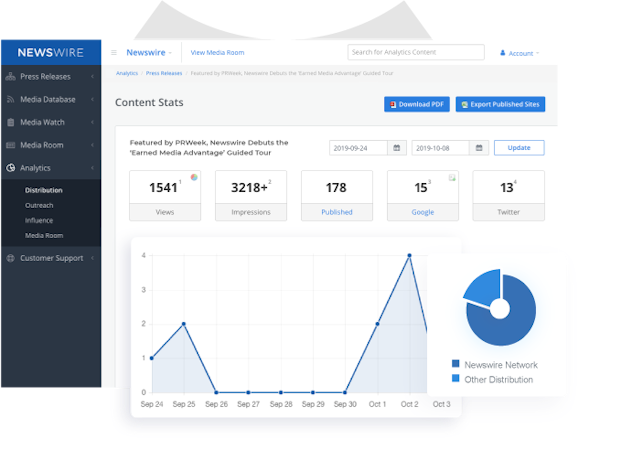Click the 2019-10-08 end date field
617x450 pixels.
click(x=440, y=148)
